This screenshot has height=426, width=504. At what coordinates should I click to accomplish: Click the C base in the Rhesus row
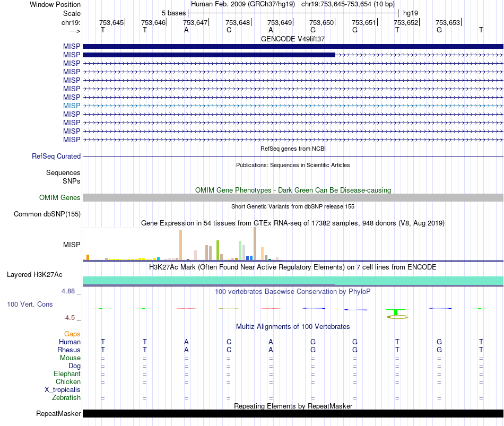[229, 350]
